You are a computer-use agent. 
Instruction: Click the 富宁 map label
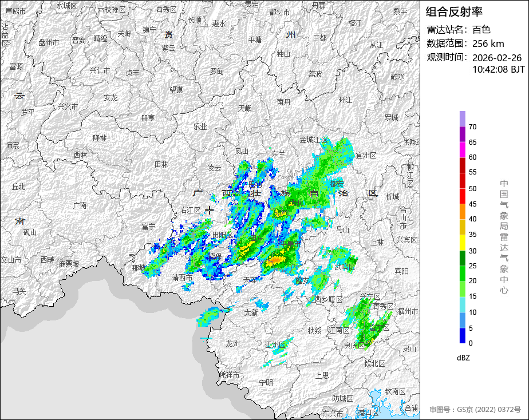click(x=148, y=227)
